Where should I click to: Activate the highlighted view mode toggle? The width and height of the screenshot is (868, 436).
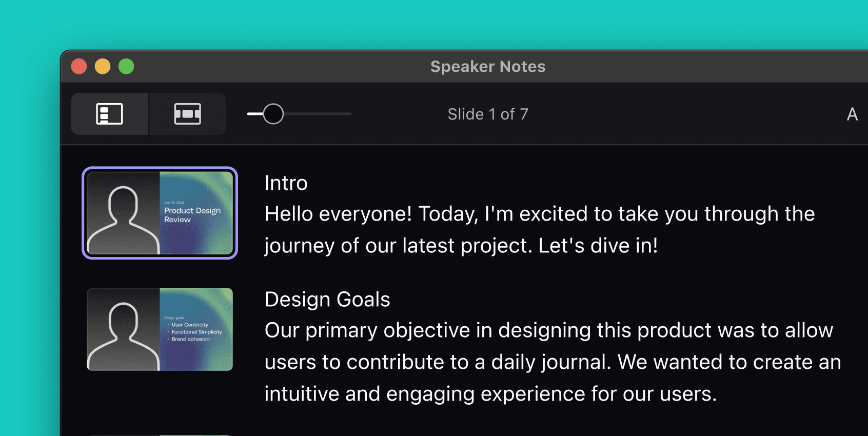(109, 114)
